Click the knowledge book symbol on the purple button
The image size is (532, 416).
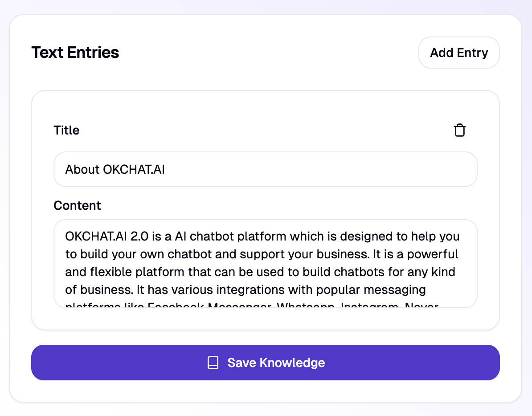[x=213, y=363]
